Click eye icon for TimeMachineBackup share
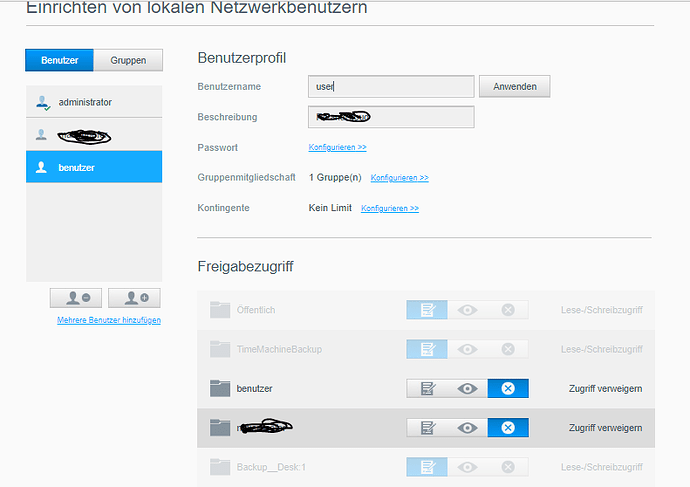This screenshot has width=690, height=487. [467, 349]
